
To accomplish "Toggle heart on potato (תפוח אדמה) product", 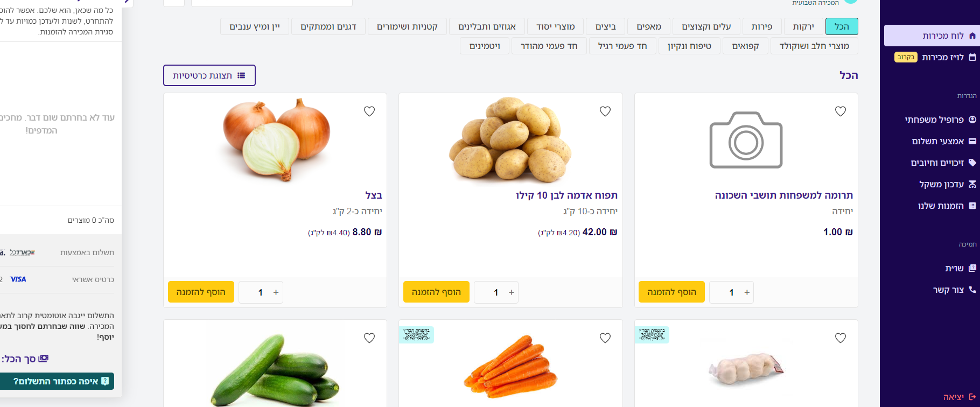I will (605, 111).
